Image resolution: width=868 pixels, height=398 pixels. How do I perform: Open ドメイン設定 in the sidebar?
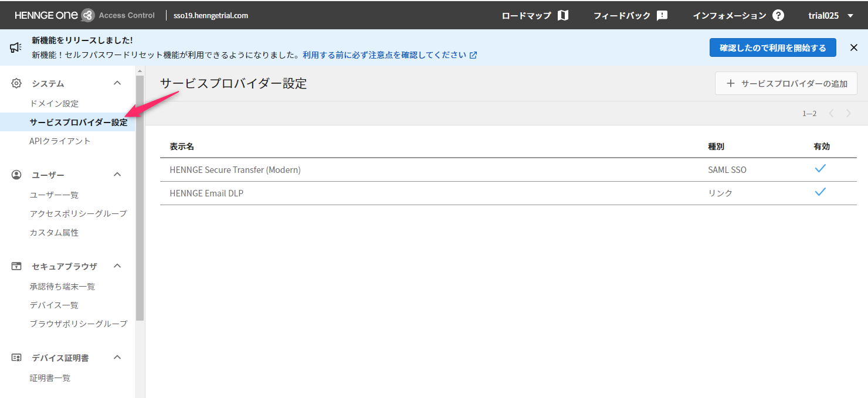[x=54, y=104]
